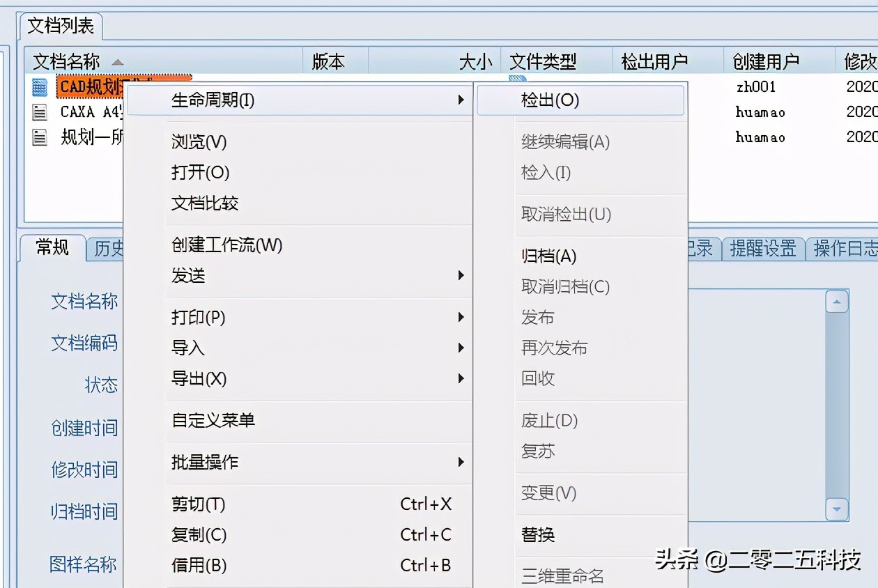Switch to the 提醒设置 tab
This screenshot has height=588, width=878.
(x=763, y=248)
